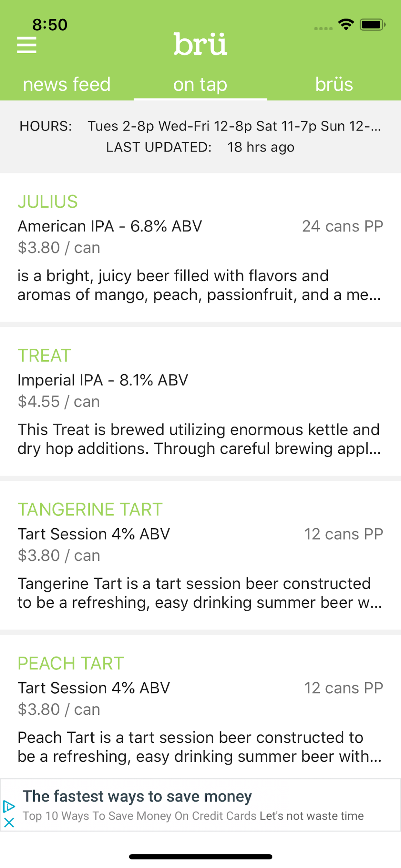Expand the truncated Julius description
This screenshot has width=401, height=868.
200,285
